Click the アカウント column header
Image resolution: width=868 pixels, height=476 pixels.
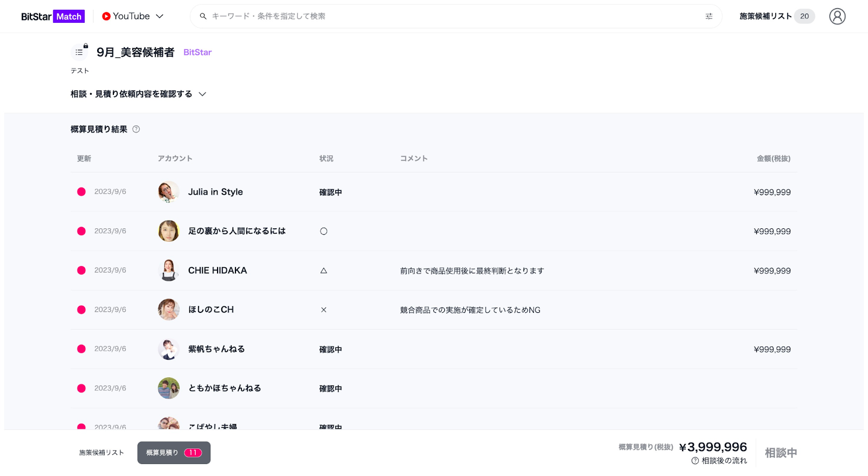click(x=175, y=158)
